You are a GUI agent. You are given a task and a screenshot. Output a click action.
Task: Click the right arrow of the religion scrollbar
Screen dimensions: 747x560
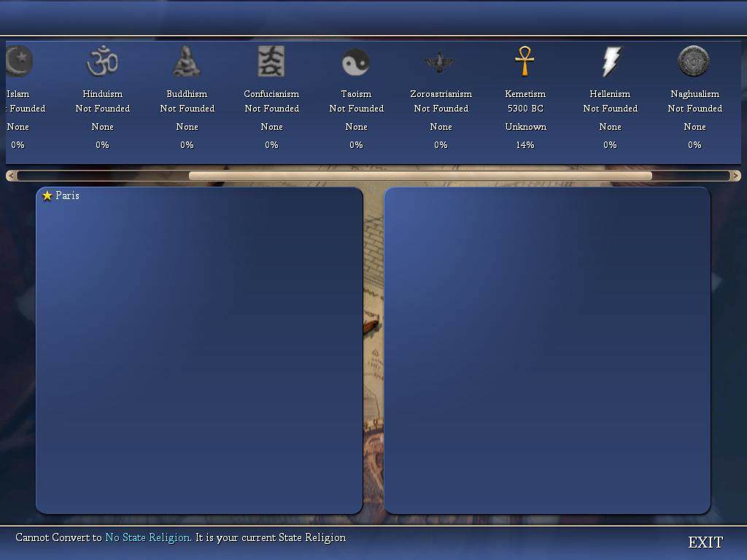pyautogui.click(x=735, y=176)
